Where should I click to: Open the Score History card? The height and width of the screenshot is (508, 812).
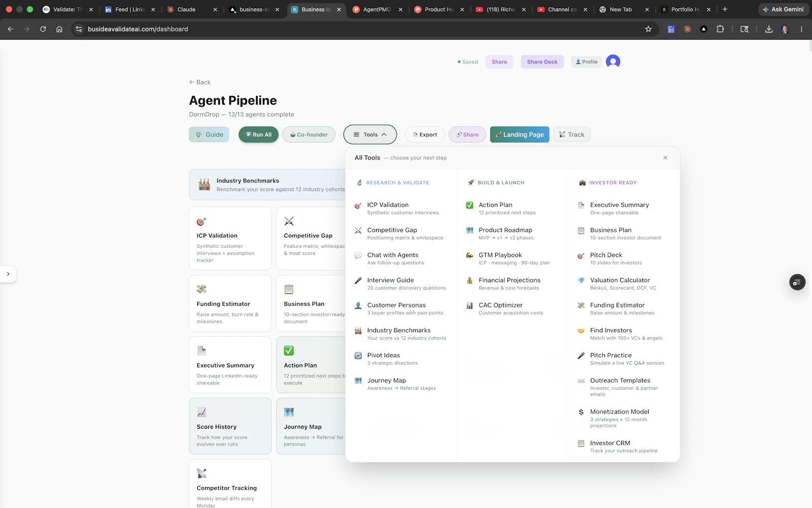(230, 426)
